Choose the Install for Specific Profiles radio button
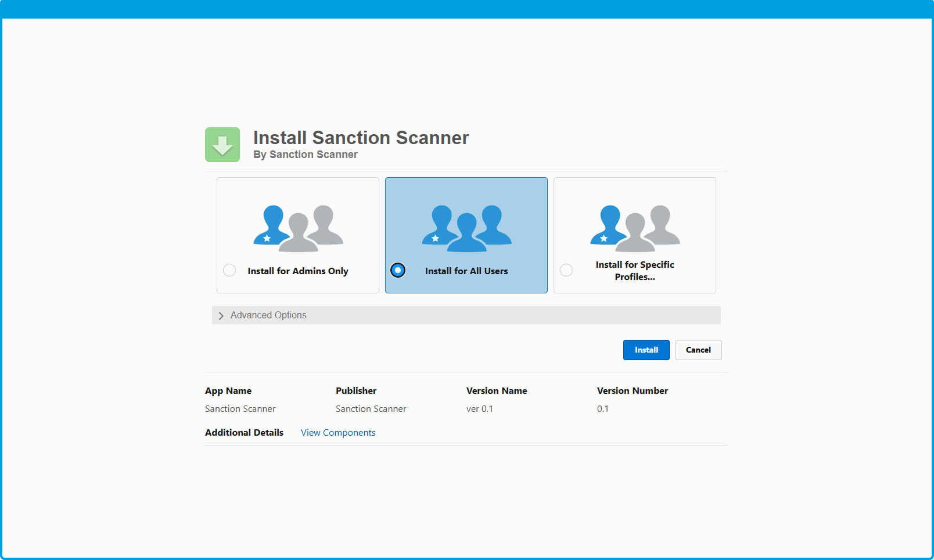The image size is (934, 560). 566,270
